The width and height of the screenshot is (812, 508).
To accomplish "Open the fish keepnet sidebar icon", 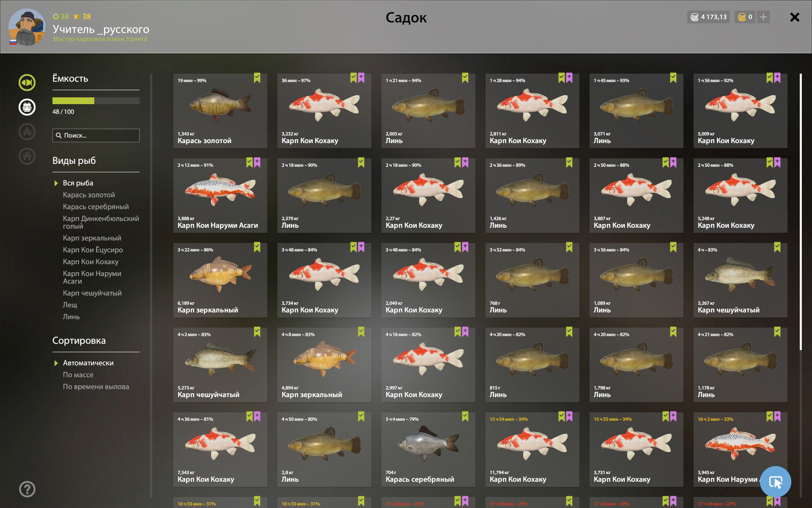I will 27,83.
